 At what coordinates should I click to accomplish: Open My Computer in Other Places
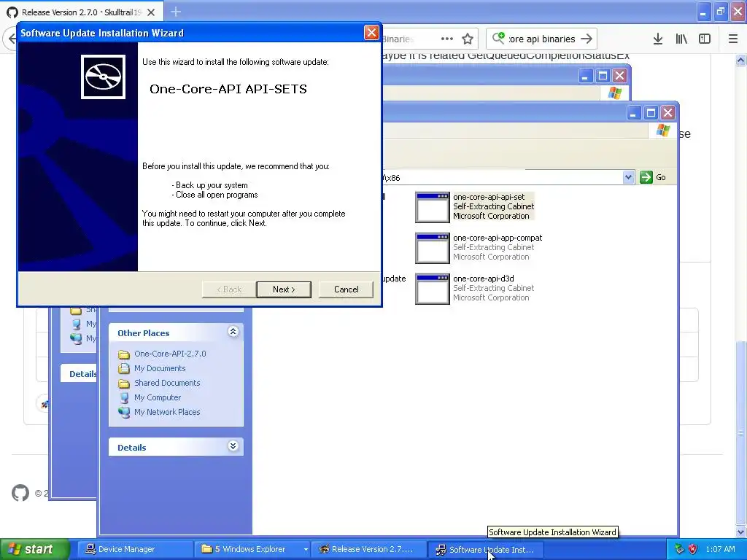click(158, 397)
